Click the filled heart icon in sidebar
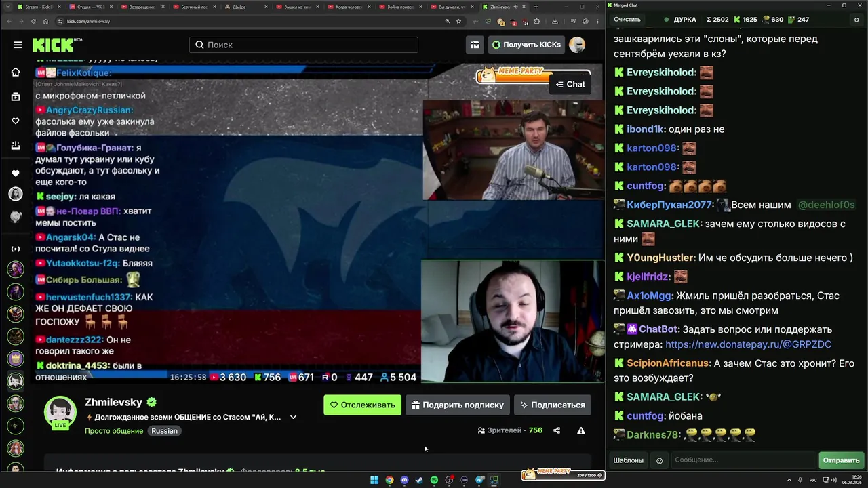Viewport: 868px width, 488px height. 16,174
